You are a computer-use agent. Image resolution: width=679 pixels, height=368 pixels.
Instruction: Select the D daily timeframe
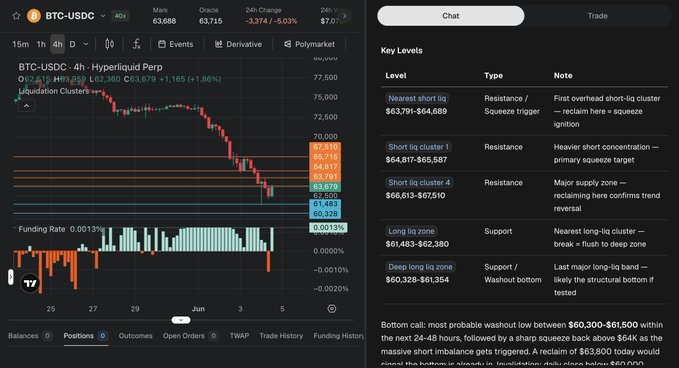(72, 44)
